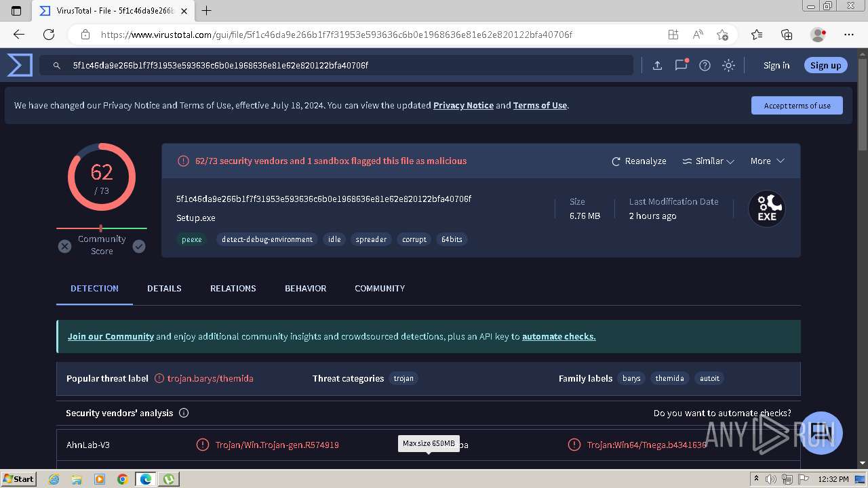Click the themida family label
868x488 pixels.
pyautogui.click(x=669, y=378)
